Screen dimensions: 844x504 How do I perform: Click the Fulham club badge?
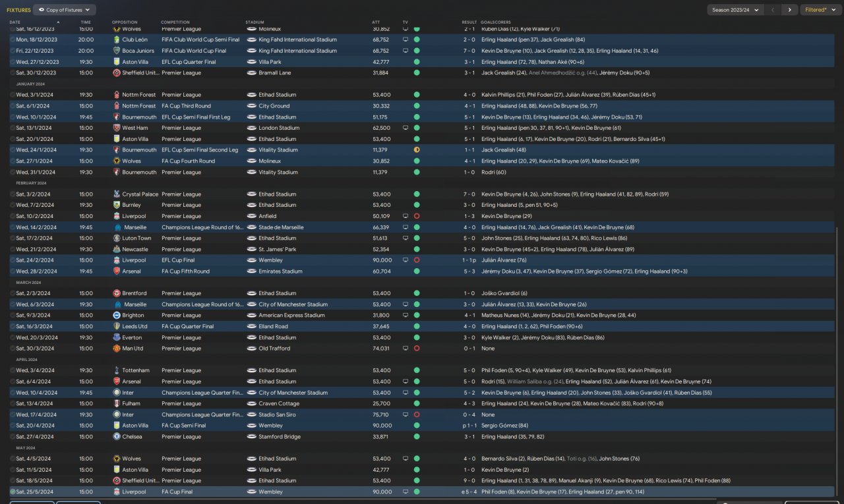[117, 404]
